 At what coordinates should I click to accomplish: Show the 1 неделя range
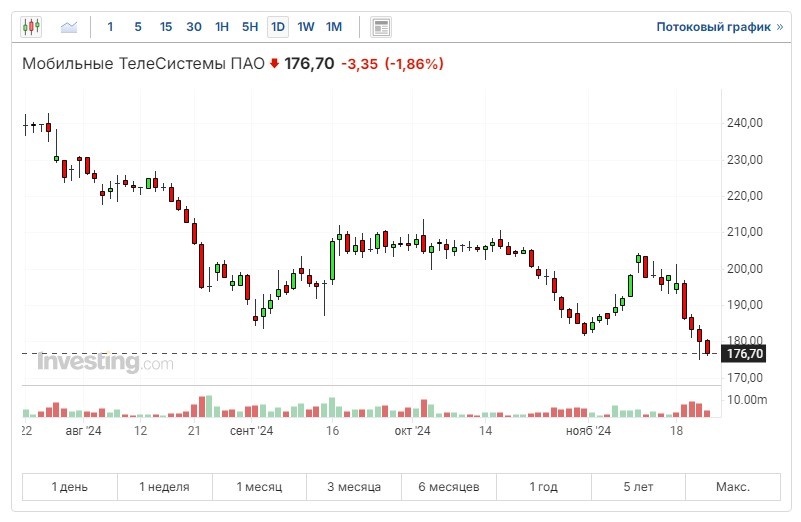click(164, 487)
